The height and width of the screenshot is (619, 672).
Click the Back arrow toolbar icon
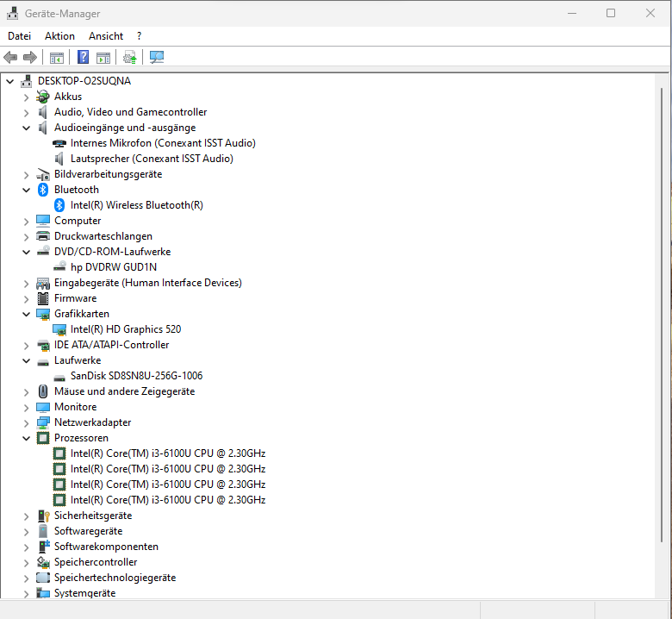point(10,57)
